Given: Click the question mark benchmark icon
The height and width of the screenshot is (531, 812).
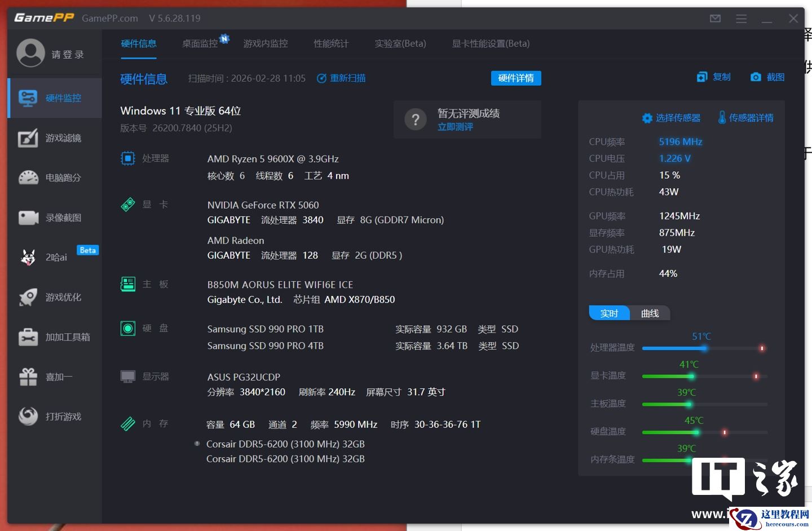Looking at the screenshot, I should point(416,120).
